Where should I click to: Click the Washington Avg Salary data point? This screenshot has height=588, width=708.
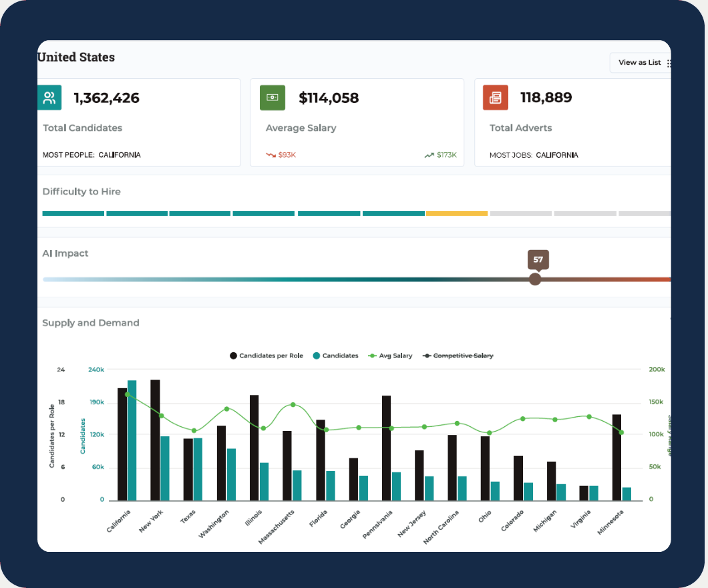click(x=226, y=409)
